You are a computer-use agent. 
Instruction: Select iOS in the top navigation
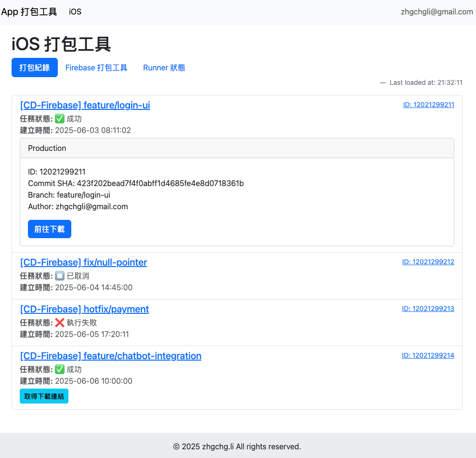(75, 12)
